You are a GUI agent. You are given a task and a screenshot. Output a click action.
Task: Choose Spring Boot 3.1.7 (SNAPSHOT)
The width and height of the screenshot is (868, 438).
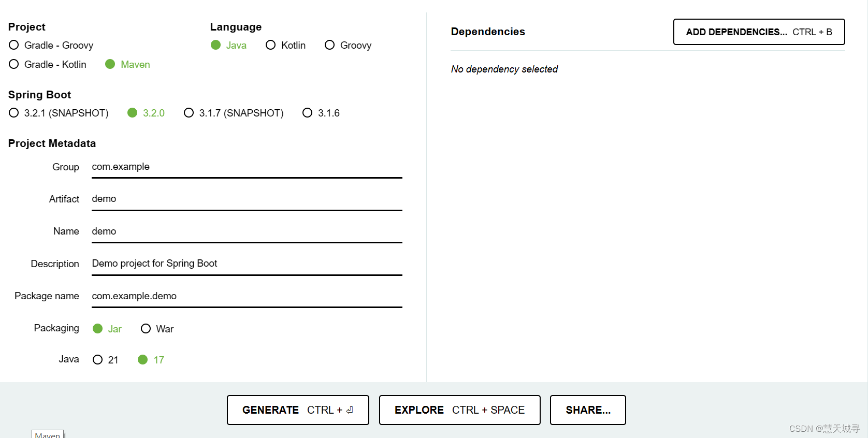[234, 113]
